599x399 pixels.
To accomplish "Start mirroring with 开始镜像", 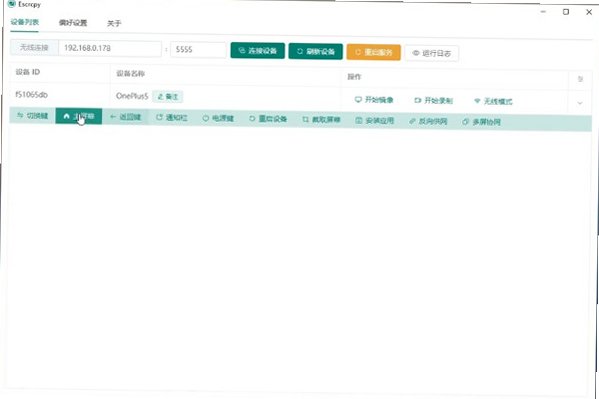I will coord(374,100).
